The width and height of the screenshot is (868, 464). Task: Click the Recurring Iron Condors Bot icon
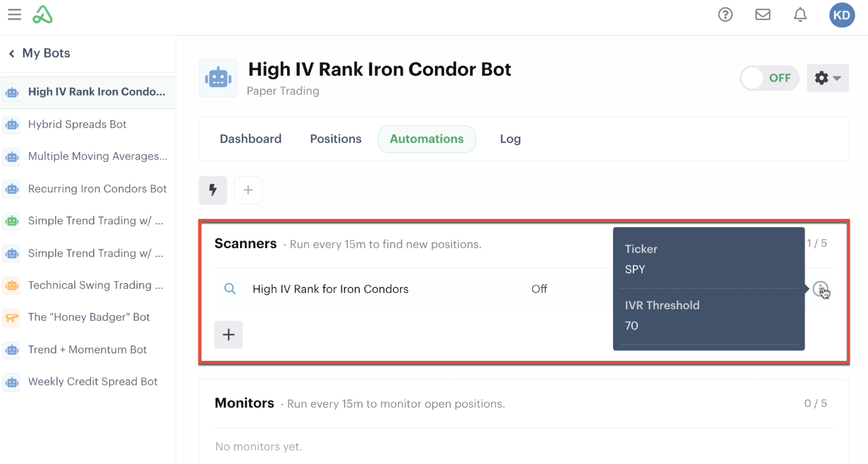pos(12,189)
